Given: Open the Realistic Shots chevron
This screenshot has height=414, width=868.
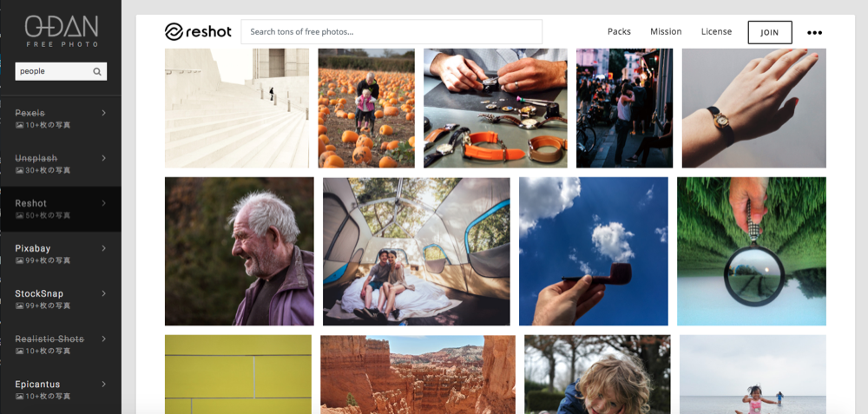Looking at the screenshot, I should coord(103,338).
